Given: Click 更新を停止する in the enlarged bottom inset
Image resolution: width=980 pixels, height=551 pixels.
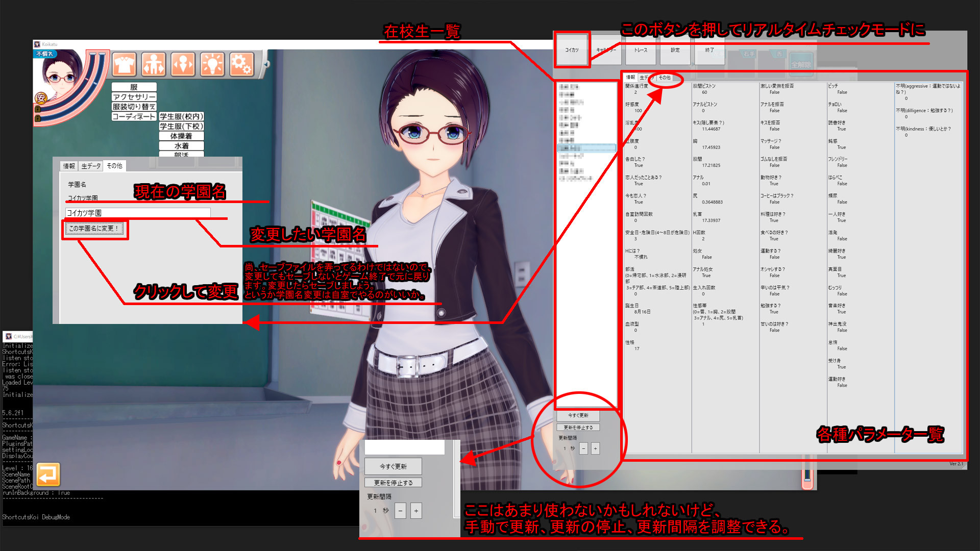Looking at the screenshot, I should (393, 483).
